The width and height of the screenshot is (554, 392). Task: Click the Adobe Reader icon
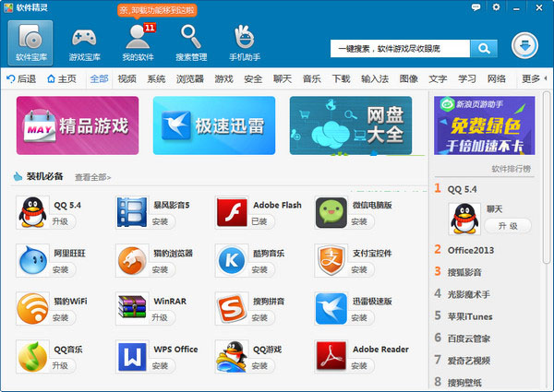[331, 357]
